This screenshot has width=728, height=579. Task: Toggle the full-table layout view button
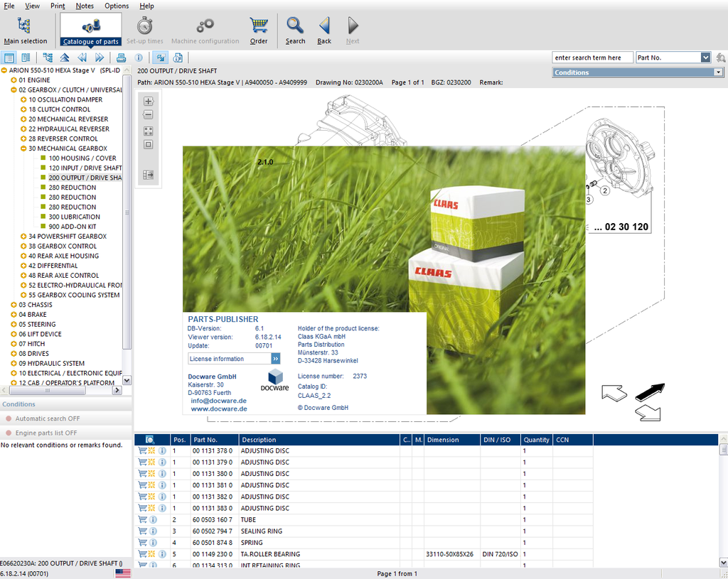point(9,58)
